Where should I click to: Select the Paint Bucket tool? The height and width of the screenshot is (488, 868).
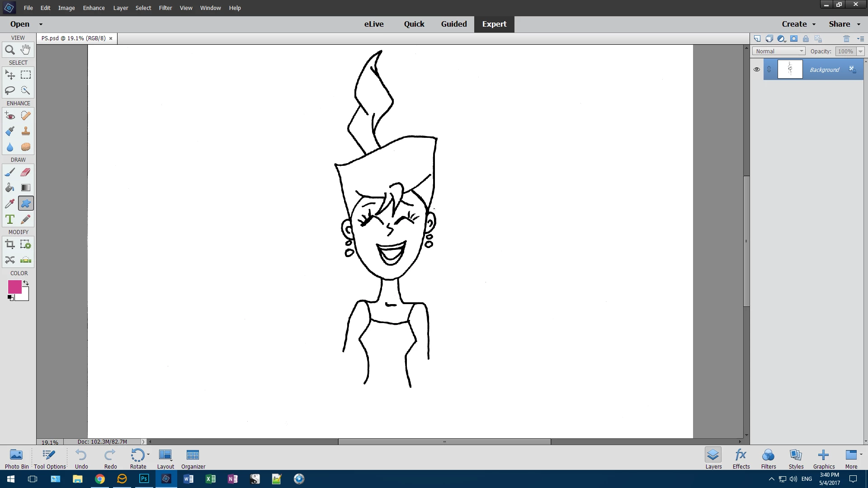pos(10,188)
